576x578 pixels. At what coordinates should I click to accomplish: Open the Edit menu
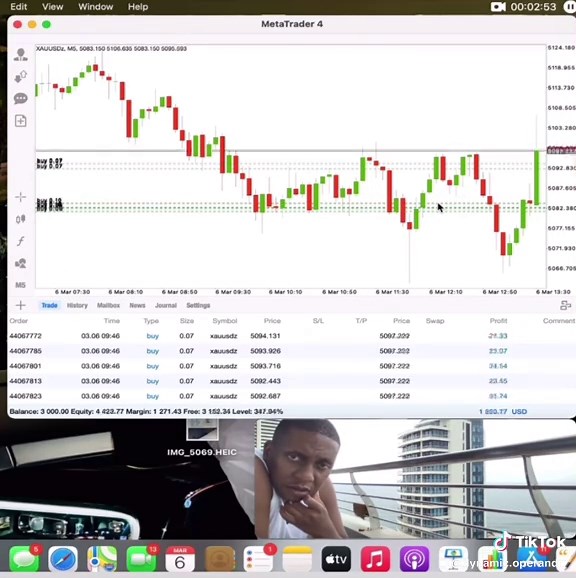pyautogui.click(x=18, y=7)
